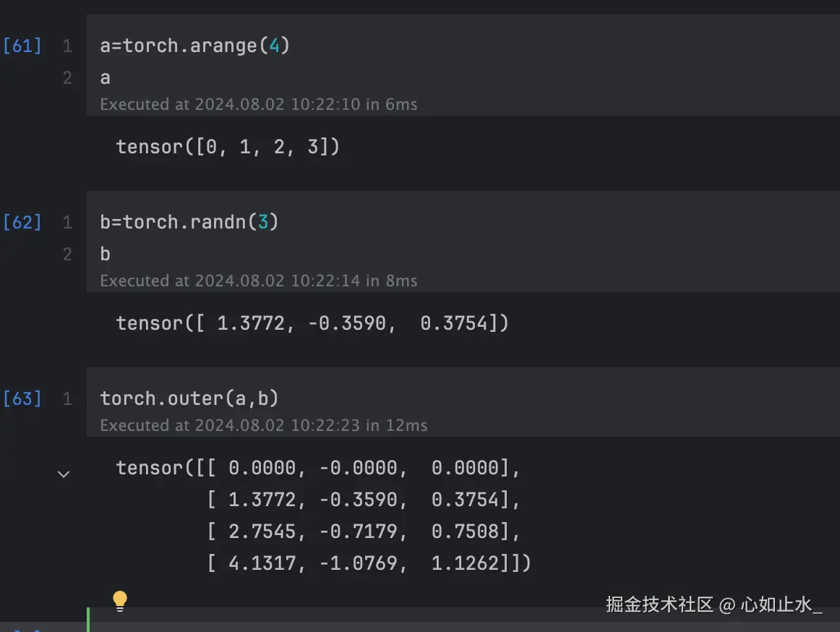
Task: Click the 'Executed at 10:22:14' timestamp
Action: coord(258,281)
